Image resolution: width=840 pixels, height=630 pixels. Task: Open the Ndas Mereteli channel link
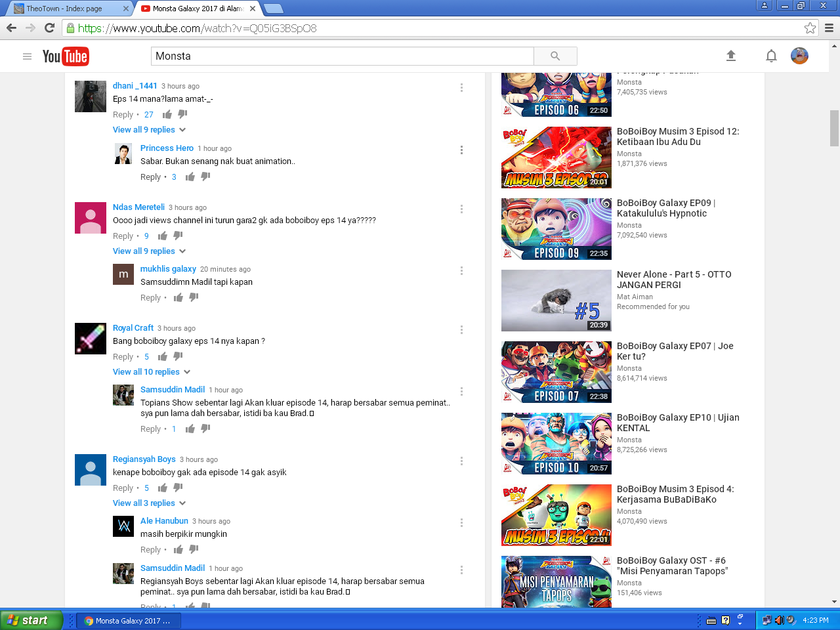tap(138, 207)
